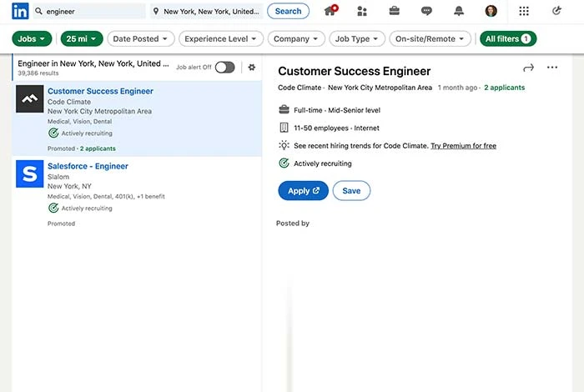Click Slalom company logo

30,173
